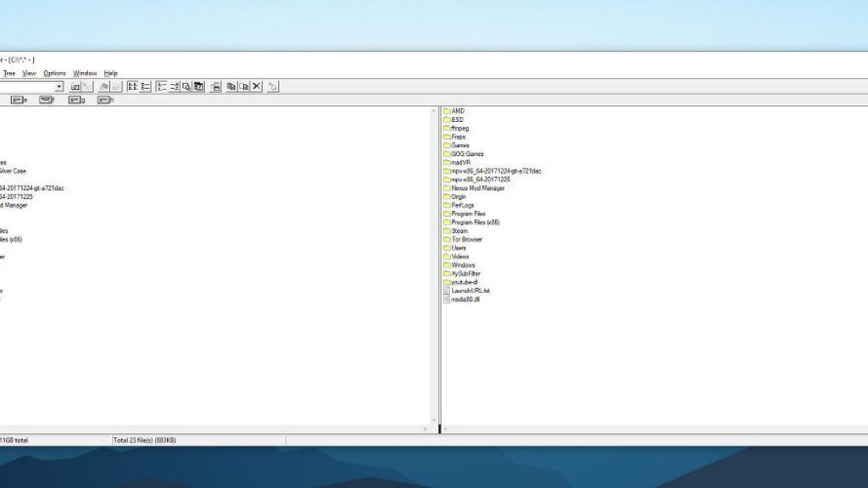
Task: Open the Steam folder
Action: [x=461, y=230]
